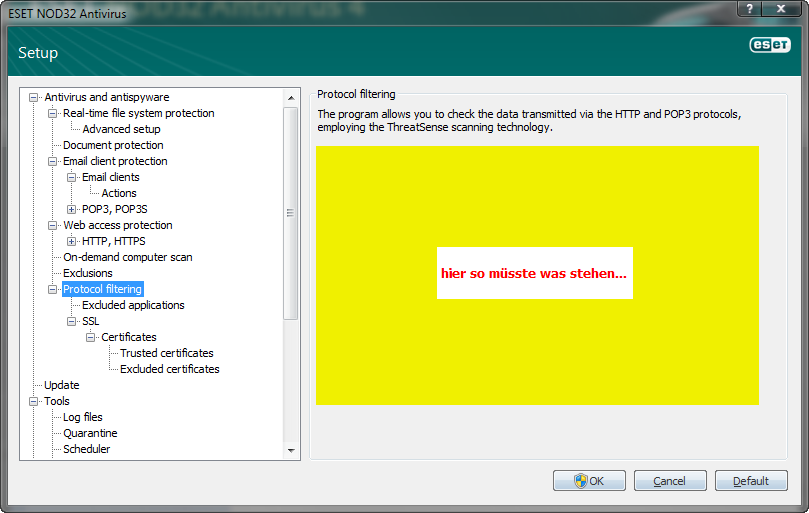This screenshot has height=513, width=809.
Task: Collapse the Certificates tree node
Action: 90,338
